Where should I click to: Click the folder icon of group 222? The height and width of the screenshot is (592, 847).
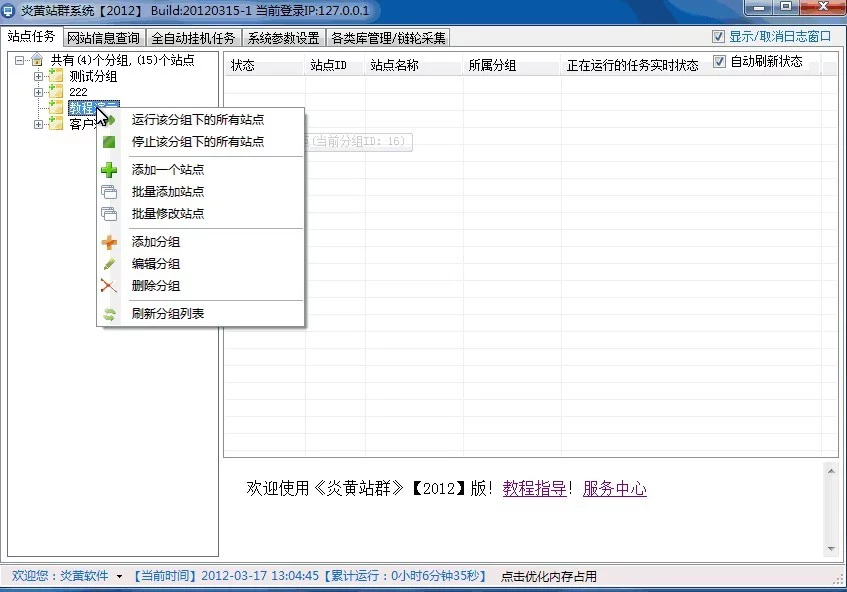pos(56,91)
